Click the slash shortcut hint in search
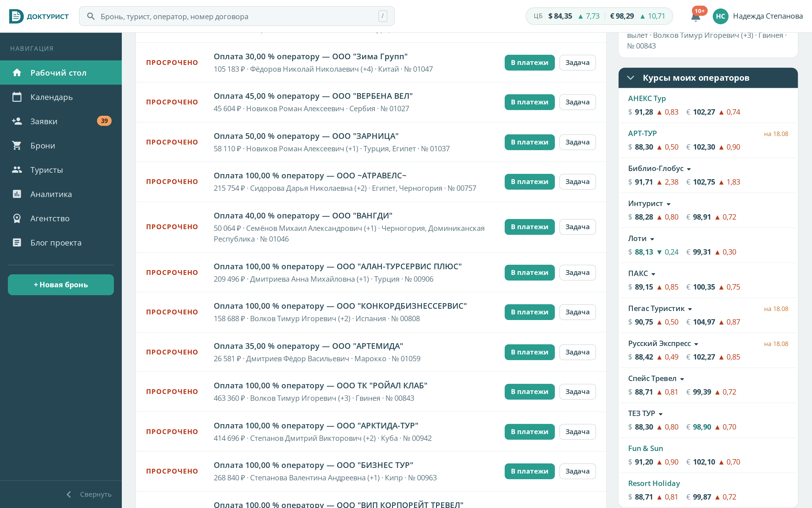 (x=383, y=16)
